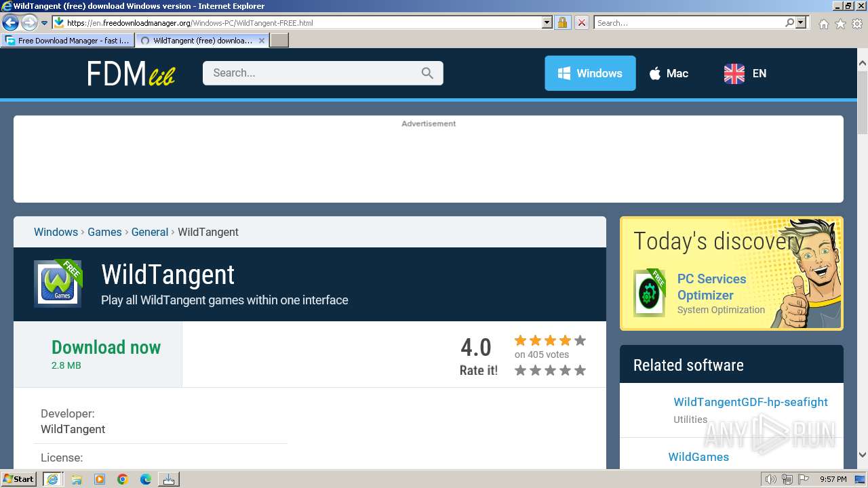
Task: Open the Start menu
Action: click(x=18, y=479)
